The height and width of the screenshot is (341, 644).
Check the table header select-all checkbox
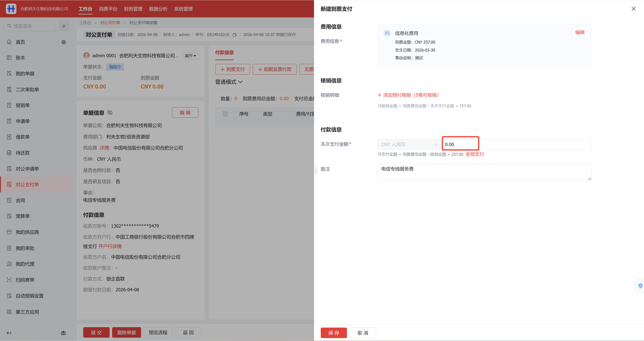[225, 114]
